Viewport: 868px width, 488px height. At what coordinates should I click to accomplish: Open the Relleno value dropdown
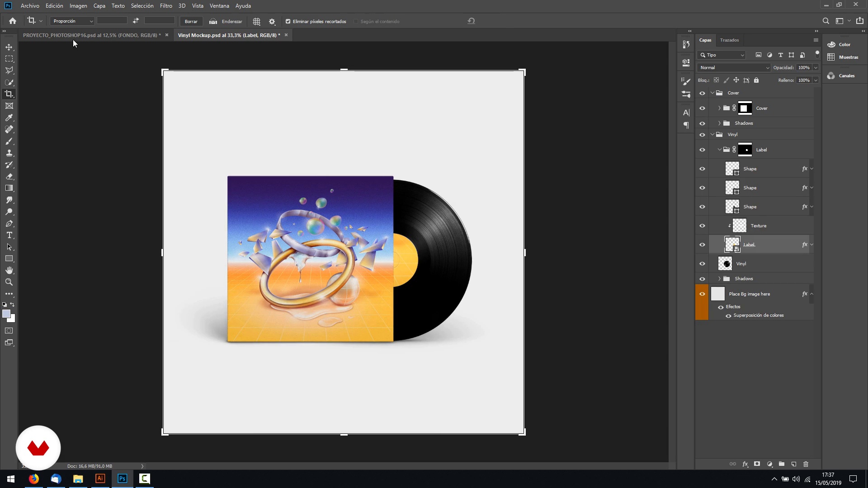(816, 80)
